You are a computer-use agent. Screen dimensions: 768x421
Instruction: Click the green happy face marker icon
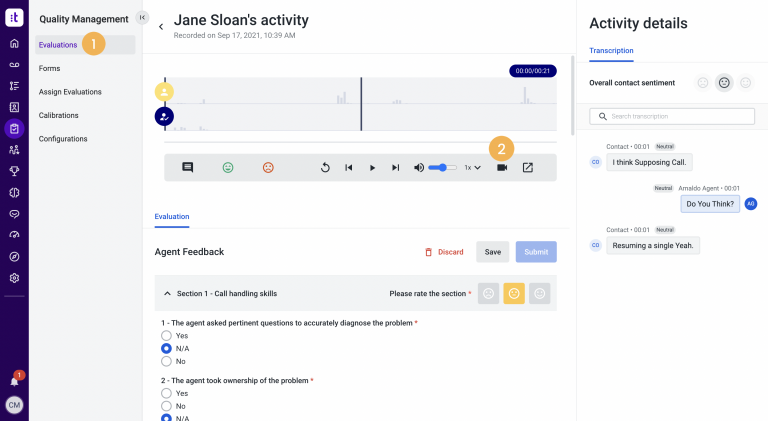coord(228,168)
